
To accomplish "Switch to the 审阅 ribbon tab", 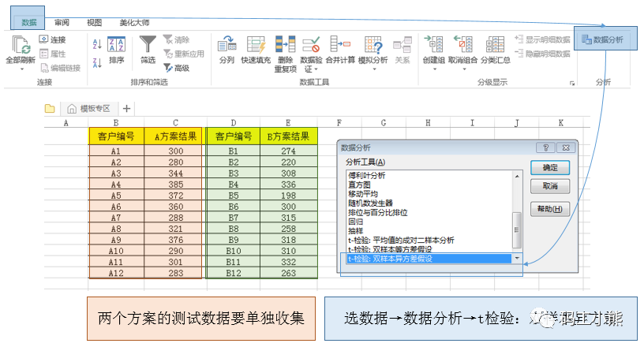I will point(62,23).
